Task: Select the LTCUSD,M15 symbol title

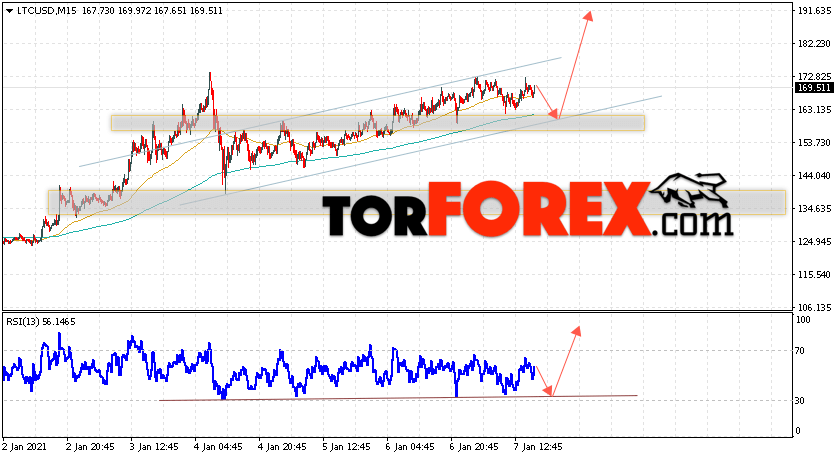Action: point(47,11)
